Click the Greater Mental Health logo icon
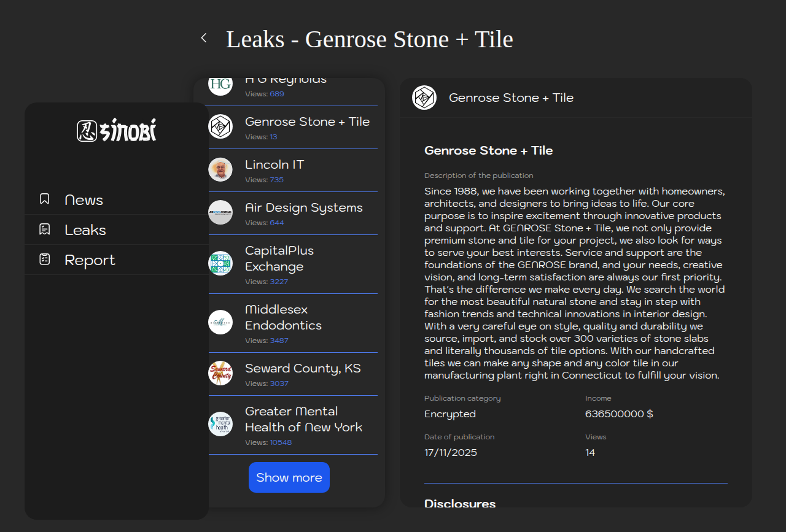The width and height of the screenshot is (786, 532). (x=220, y=424)
